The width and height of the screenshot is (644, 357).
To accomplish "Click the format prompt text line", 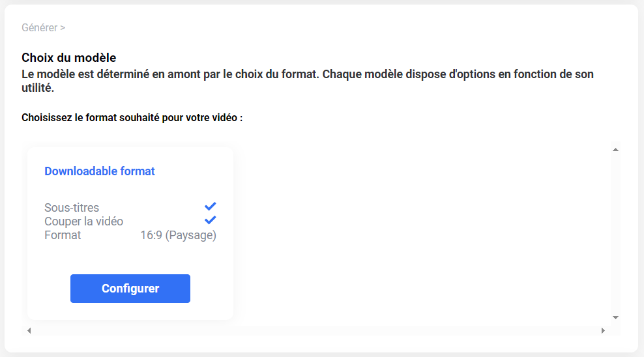I will point(132,118).
